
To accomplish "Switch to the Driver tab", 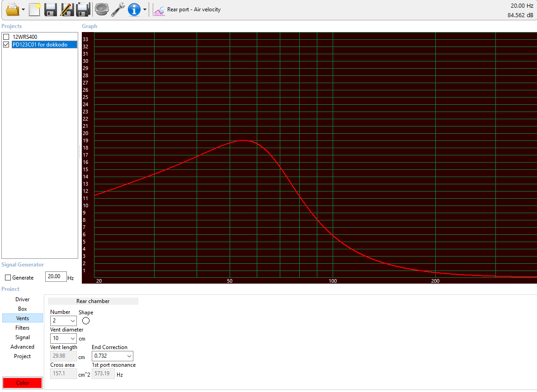I will tap(23, 299).
